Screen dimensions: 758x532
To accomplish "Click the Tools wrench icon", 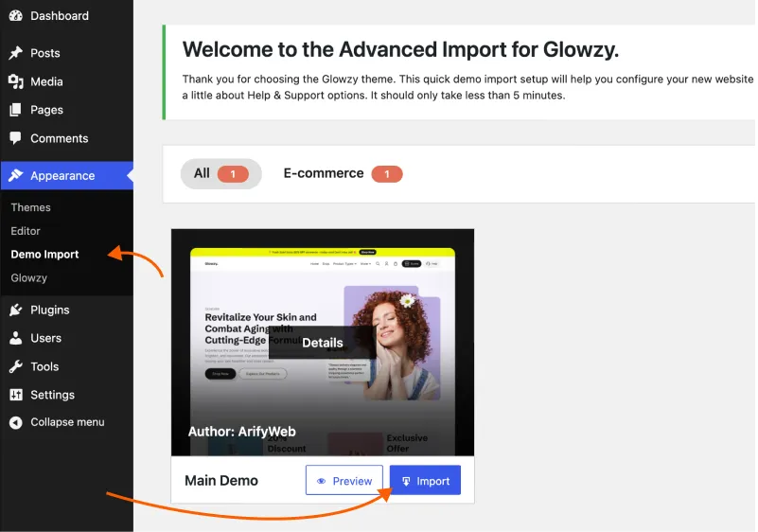I will pos(15,366).
